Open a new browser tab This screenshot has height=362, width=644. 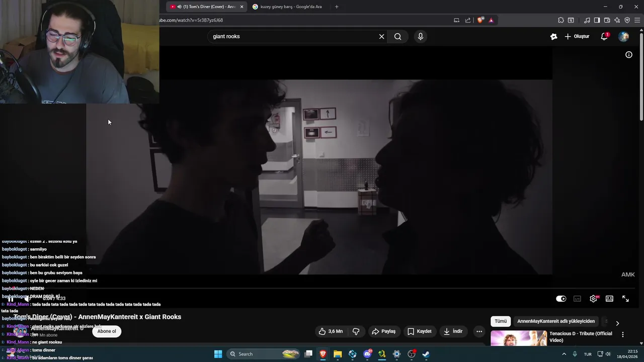(x=337, y=7)
